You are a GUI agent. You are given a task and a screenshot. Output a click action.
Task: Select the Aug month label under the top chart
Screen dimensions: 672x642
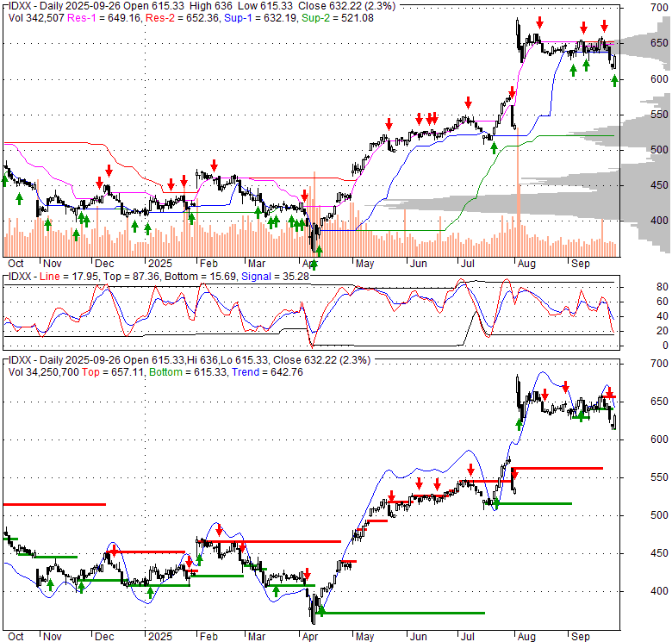[526, 264]
